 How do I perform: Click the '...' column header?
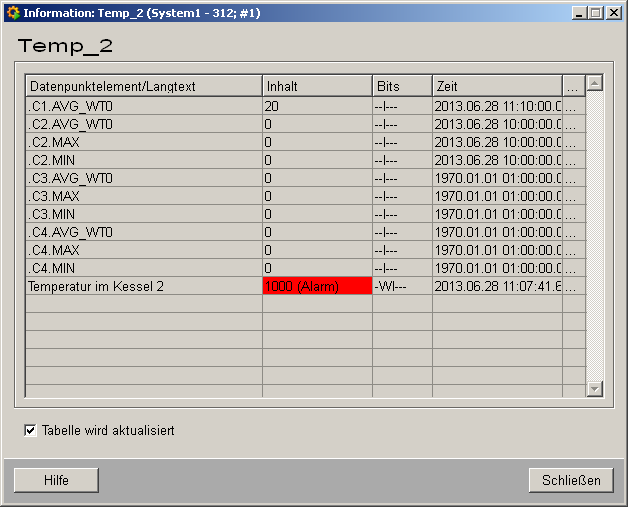[x=574, y=86]
